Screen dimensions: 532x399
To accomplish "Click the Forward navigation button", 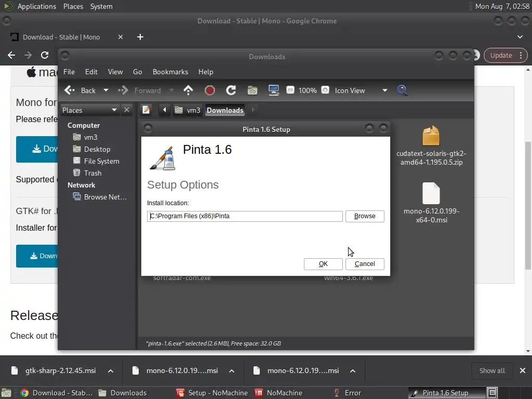I will pos(139,90).
